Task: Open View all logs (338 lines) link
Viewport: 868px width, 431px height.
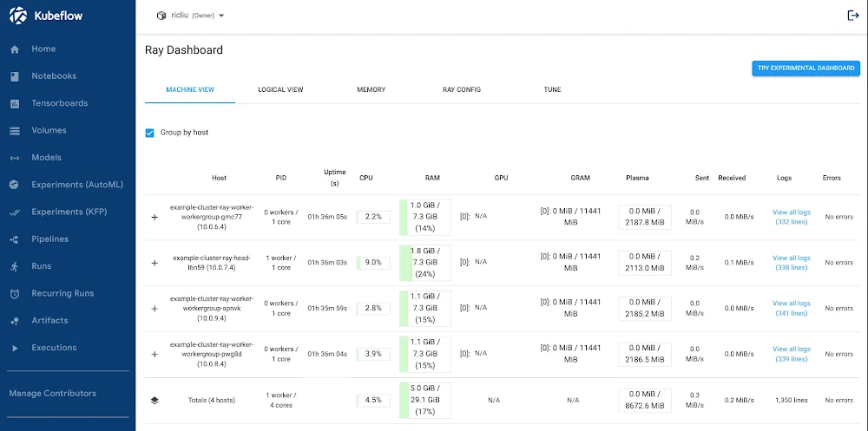Action: [791, 263]
